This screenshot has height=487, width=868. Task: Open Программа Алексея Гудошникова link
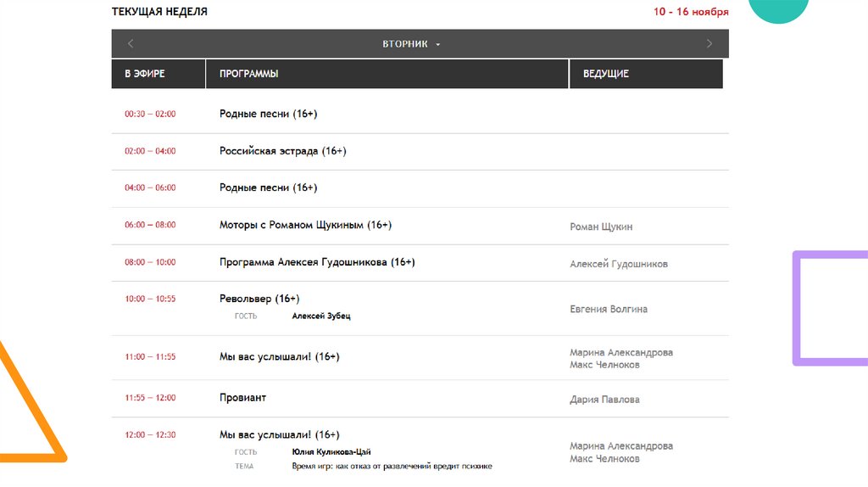point(317,262)
